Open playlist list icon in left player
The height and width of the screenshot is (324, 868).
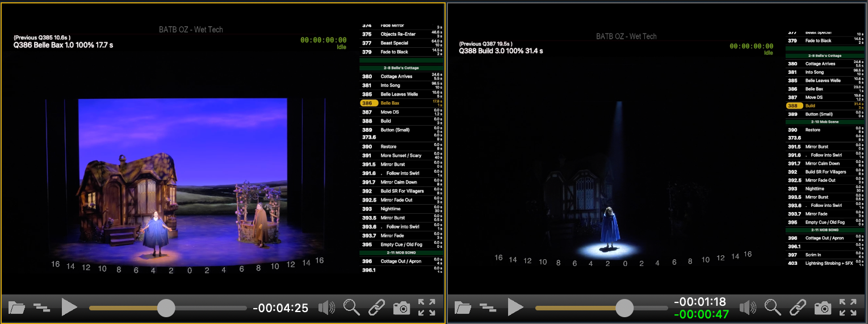coord(42,308)
